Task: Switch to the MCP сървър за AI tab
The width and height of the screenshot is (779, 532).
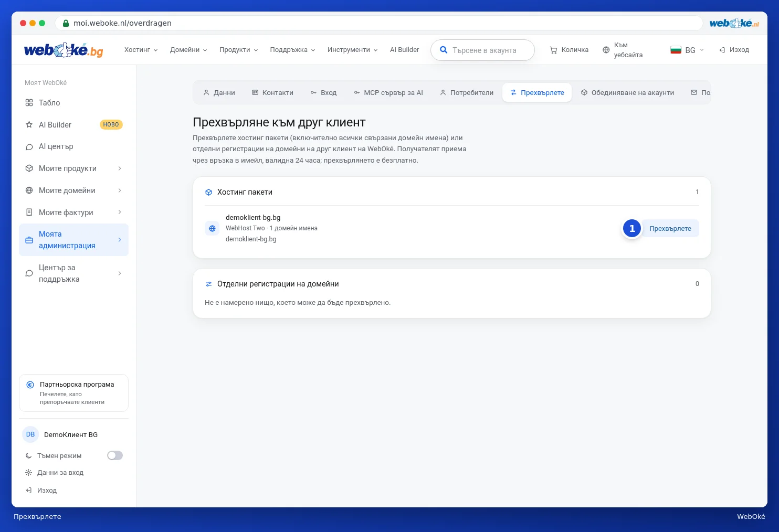Action: tap(388, 92)
